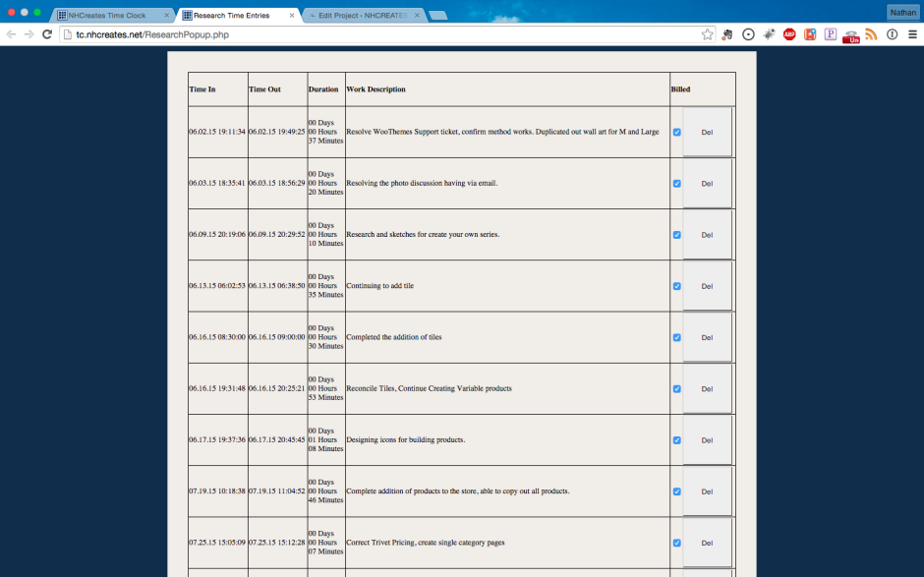Toggle Billed for Complete addition of products entry
This screenshot has height=577, width=924.
tap(677, 491)
